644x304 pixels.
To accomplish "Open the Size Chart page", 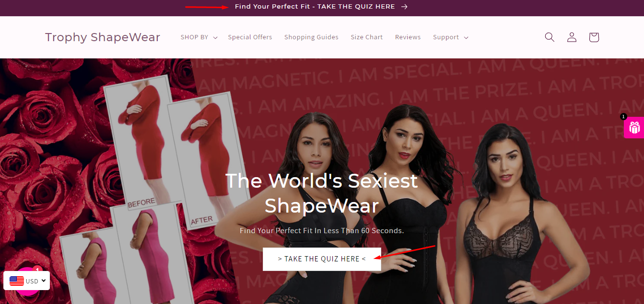I will pyautogui.click(x=367, y=37).
